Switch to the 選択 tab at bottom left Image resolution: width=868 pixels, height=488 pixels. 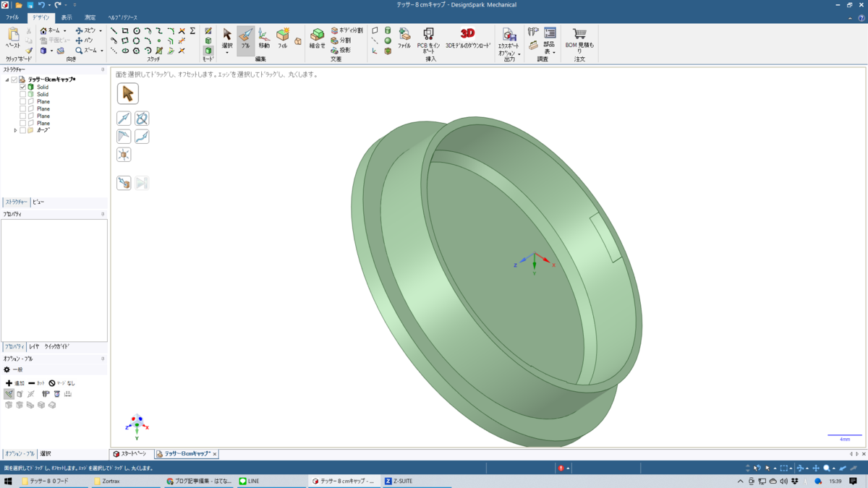pyautogui.click(x=46, y=454)
